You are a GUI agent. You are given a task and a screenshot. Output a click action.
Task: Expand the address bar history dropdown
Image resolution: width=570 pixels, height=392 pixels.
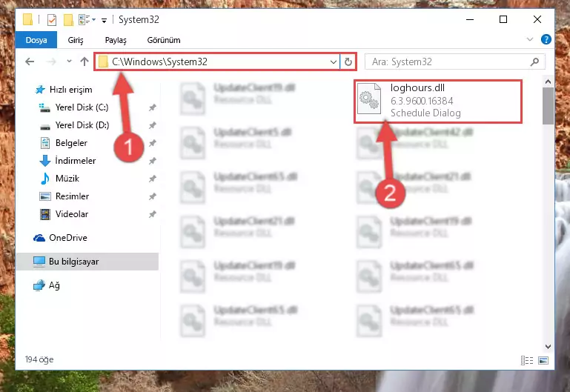(x=333, y=62)
